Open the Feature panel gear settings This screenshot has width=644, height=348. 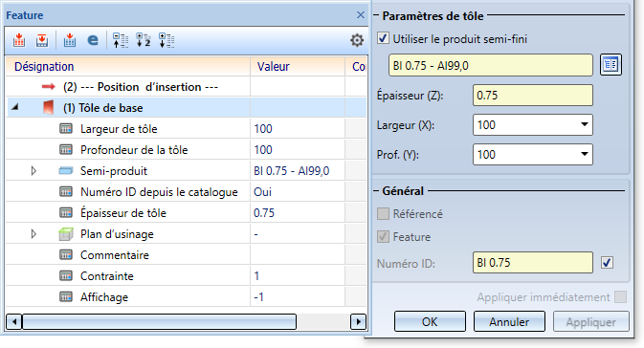pos(357,40)
